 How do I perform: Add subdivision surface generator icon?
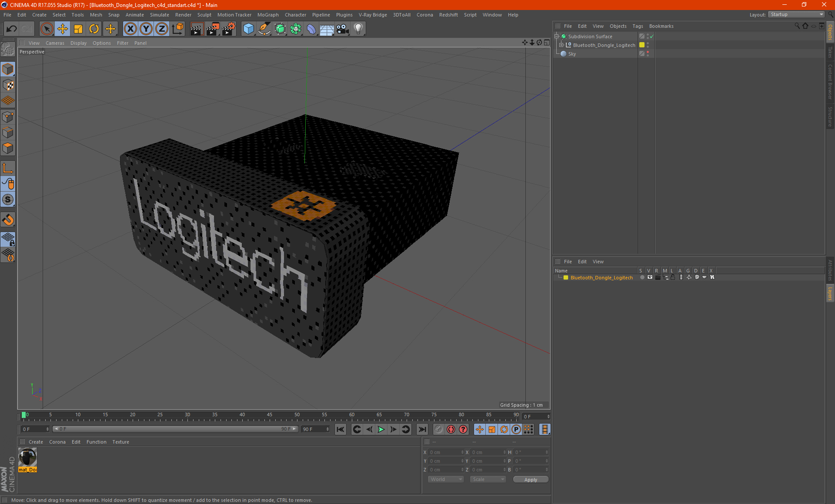coord(280,29)
